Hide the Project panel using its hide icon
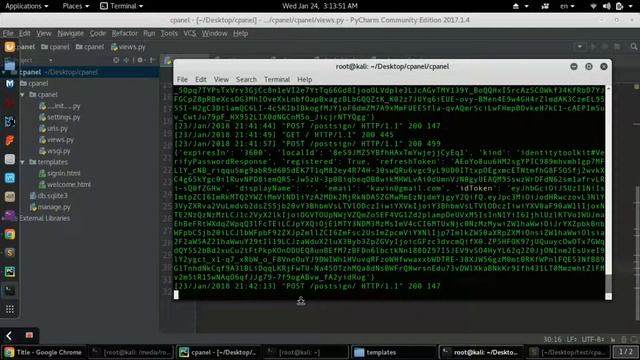This screenshot has width=640, height=360. tap(152, 60)
